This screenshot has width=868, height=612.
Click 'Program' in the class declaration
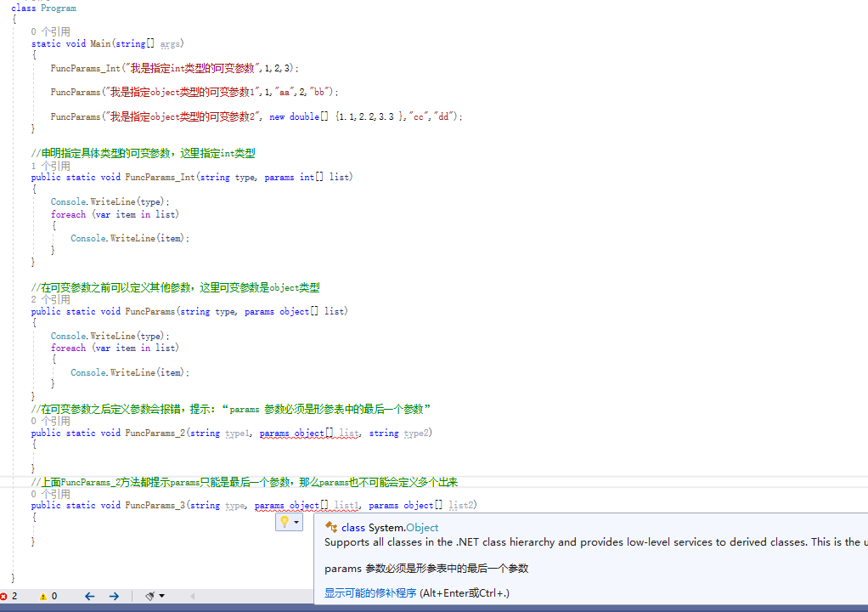[59, 8]
